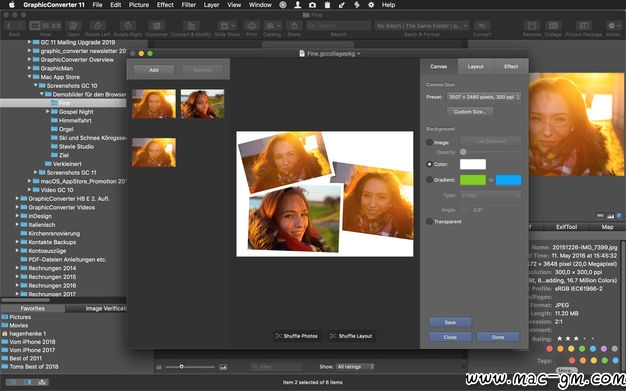This screenshot has width=626, height=391.
Task: Click the person icon in the menu bar
Action: click(298, 5)
